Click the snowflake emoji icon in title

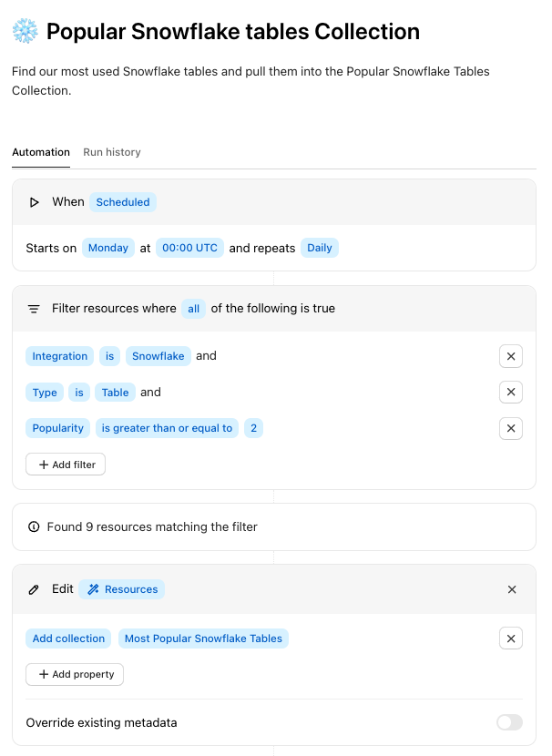point(25,32)
